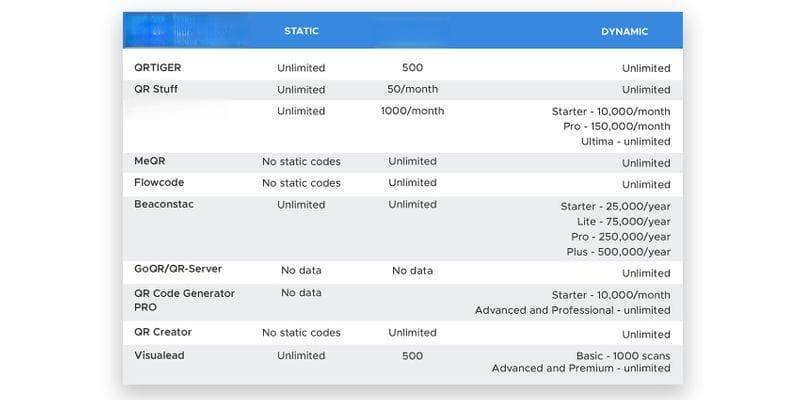The image size is (800, 400).
Task: Click the DYNAMIC column header
Action: coord(624,32)
